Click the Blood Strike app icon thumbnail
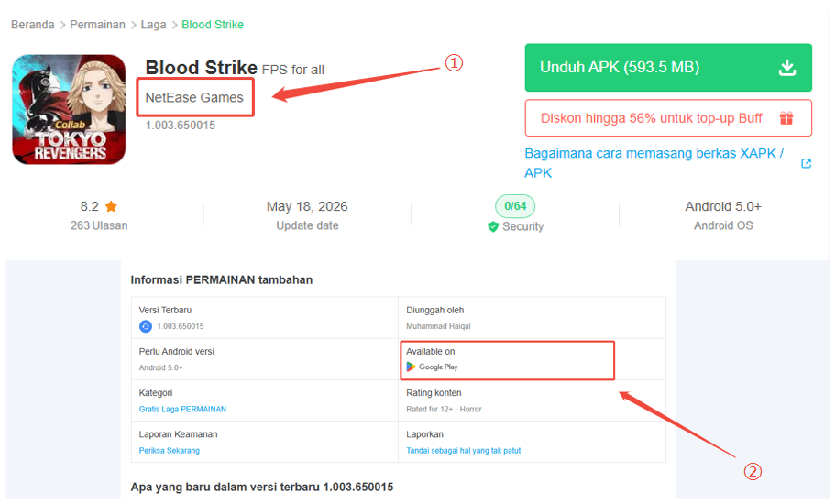 [x=69, y=109]
